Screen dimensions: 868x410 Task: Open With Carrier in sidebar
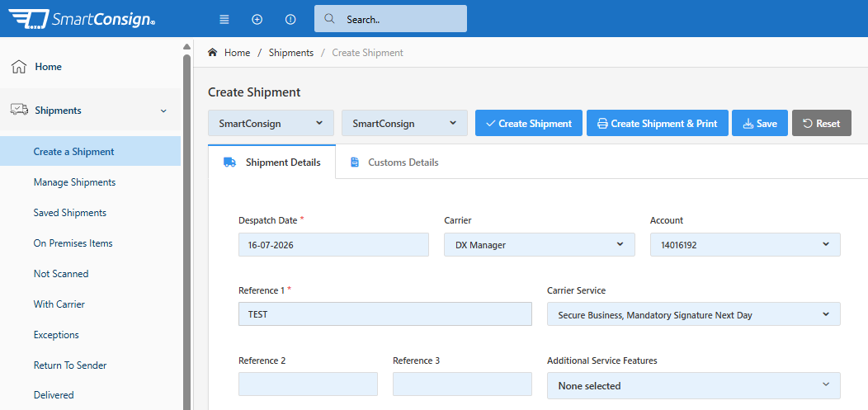pyautogui.click(x=59, y=304)
